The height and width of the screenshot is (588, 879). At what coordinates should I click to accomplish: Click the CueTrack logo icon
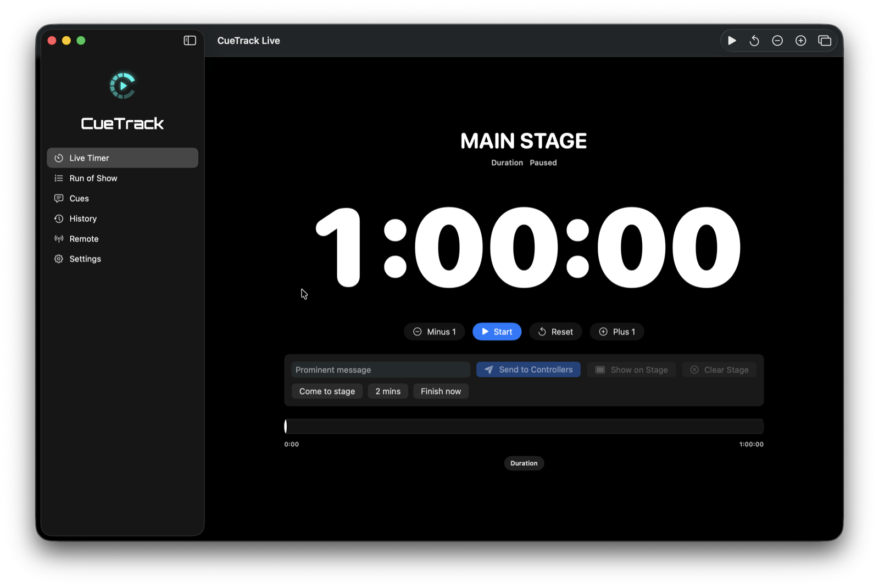123,86
